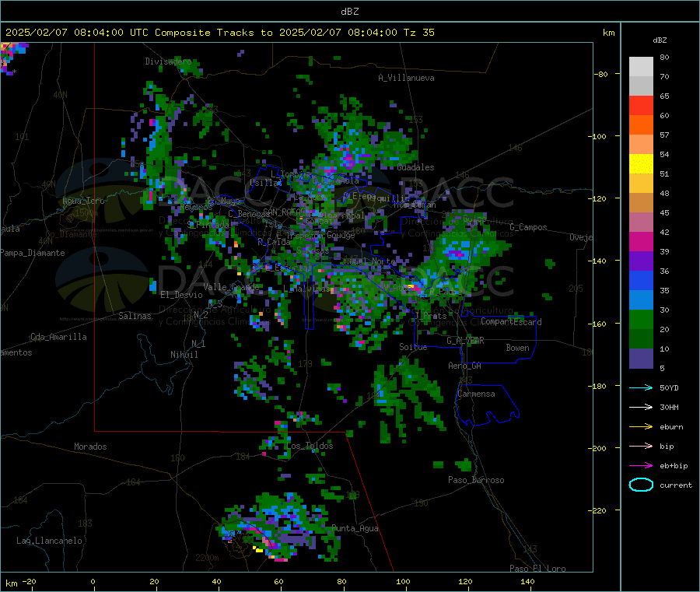Click the 'Agua_Toro' map label

coord(83,201)
